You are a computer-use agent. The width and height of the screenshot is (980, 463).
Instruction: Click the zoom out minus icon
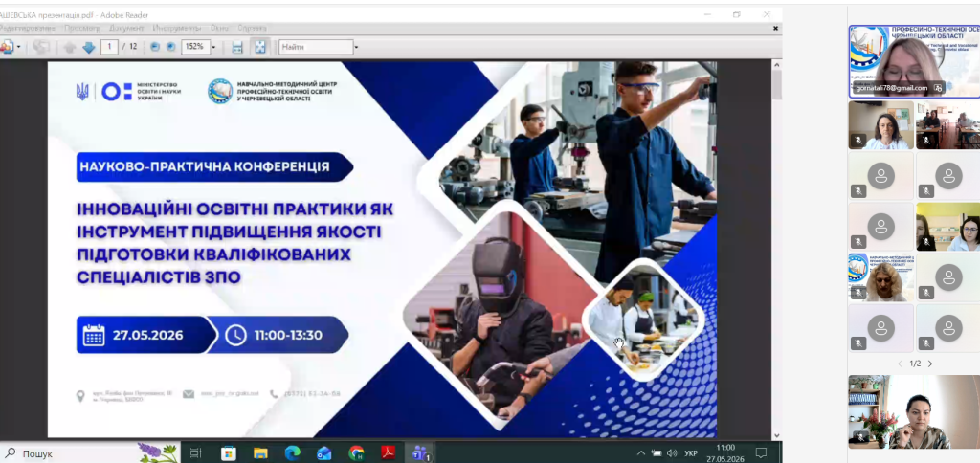click(155, 47)
